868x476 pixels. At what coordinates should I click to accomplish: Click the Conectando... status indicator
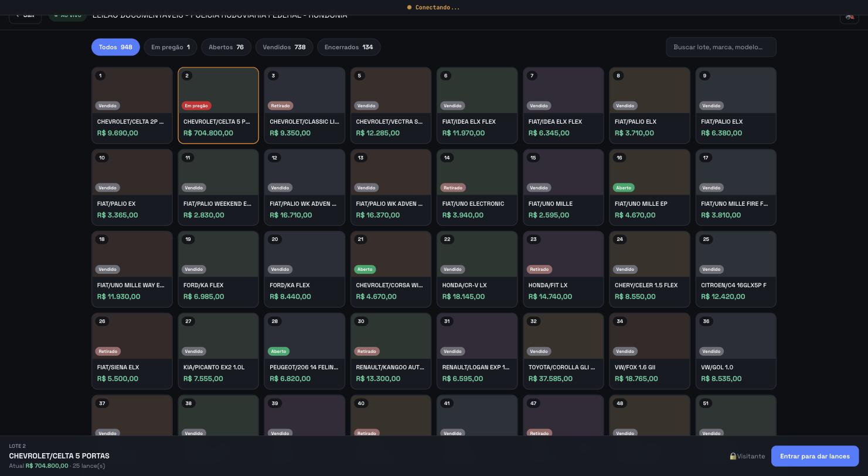tap(434, 8)
